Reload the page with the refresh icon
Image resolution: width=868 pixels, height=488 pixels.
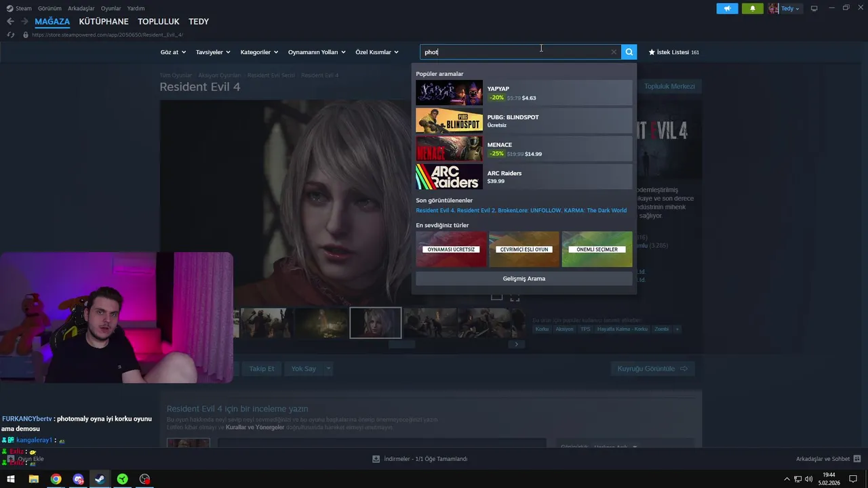10,35
